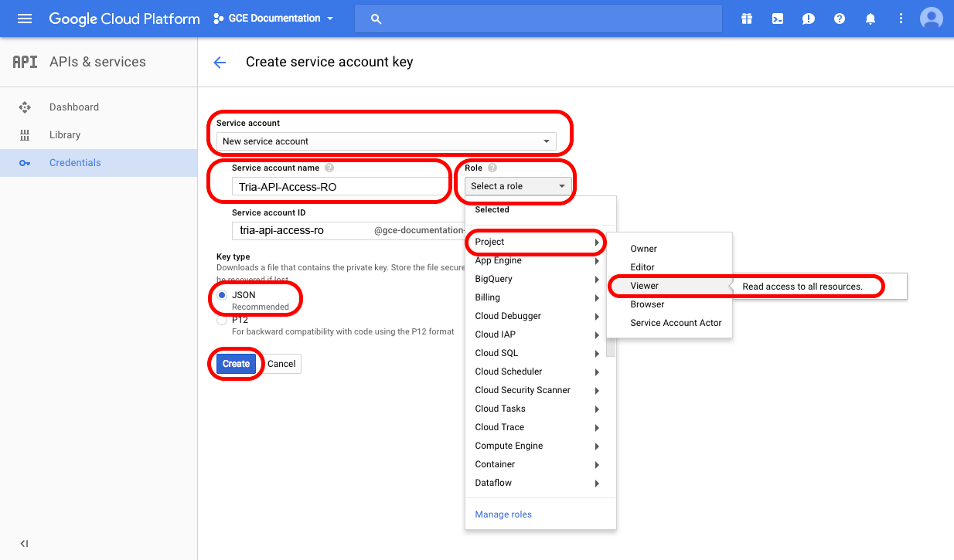954x560 pixels.
Task: Expand the Billing roles submenu
Action: (x=540, y=297)
